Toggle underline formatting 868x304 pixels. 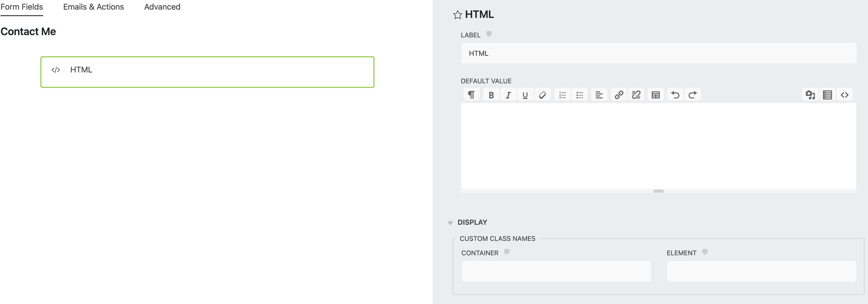point(525,95)
